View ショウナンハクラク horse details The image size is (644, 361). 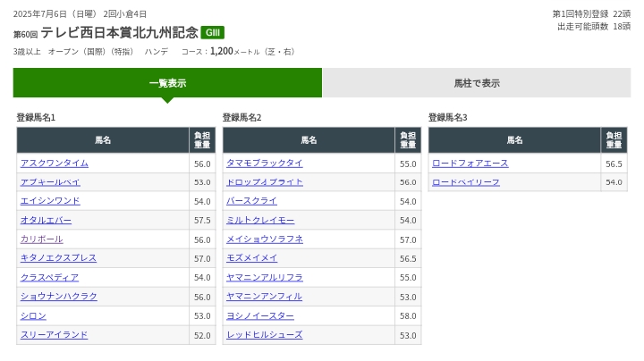click(x=59, y=297)
